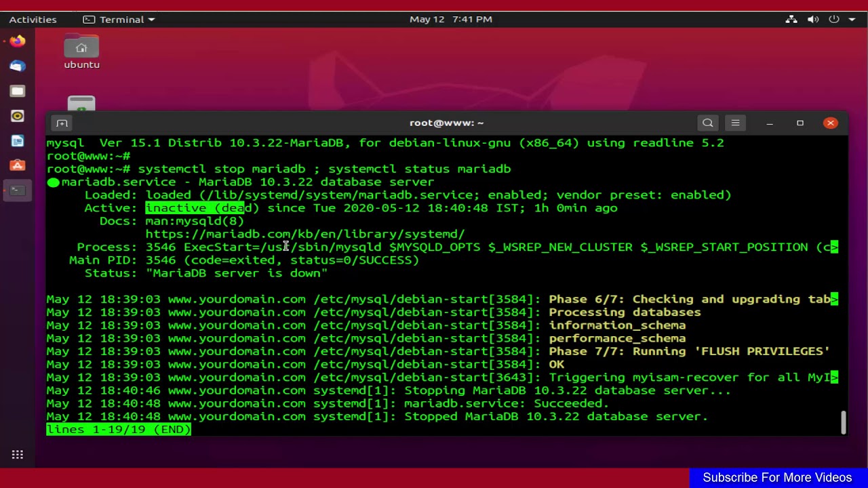Screen dimensions: 868x488
Task: Open terminal search with the magnifier icon
Action: 708,123
